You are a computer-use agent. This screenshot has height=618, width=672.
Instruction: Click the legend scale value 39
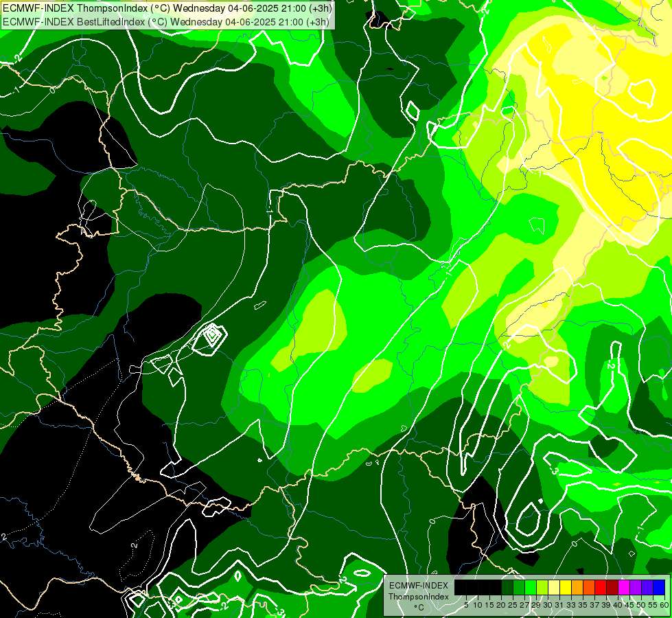tap(606, 605)
